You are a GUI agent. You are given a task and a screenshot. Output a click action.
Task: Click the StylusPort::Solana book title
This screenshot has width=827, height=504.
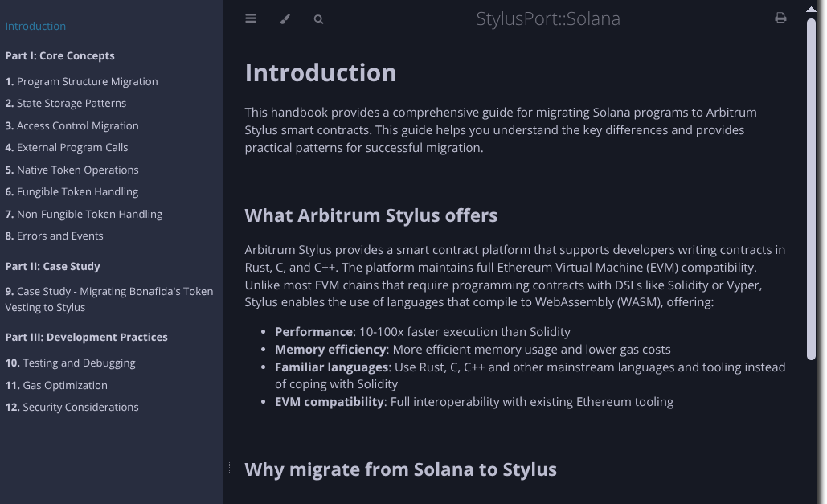(x=548, y=19)
